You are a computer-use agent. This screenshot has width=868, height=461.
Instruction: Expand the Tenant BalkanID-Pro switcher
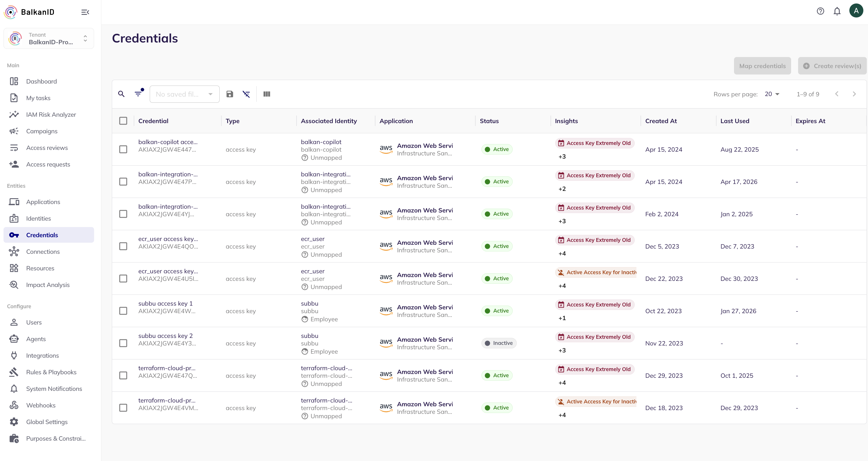pos(49,38)
